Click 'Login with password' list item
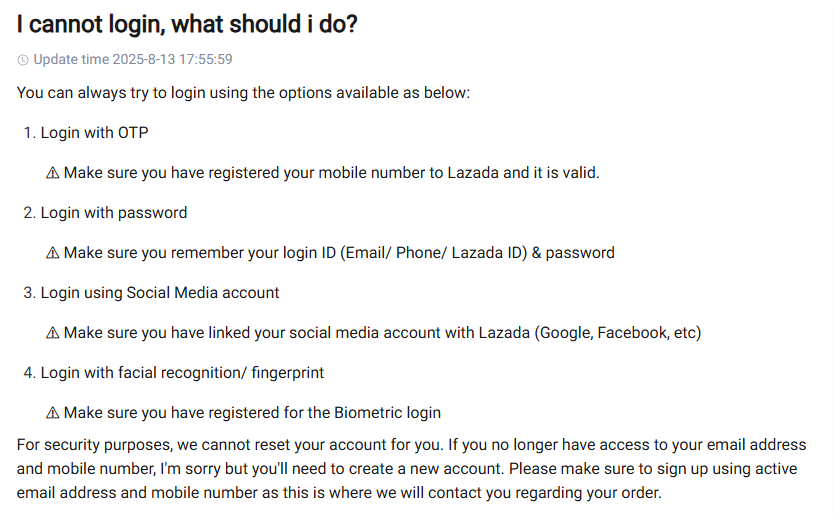This screenshot has height=515, width=834. point(113,212)
